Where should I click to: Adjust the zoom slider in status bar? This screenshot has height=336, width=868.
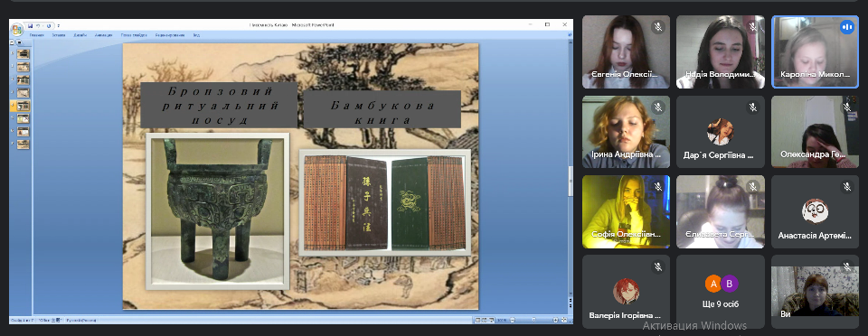point(534,320)
